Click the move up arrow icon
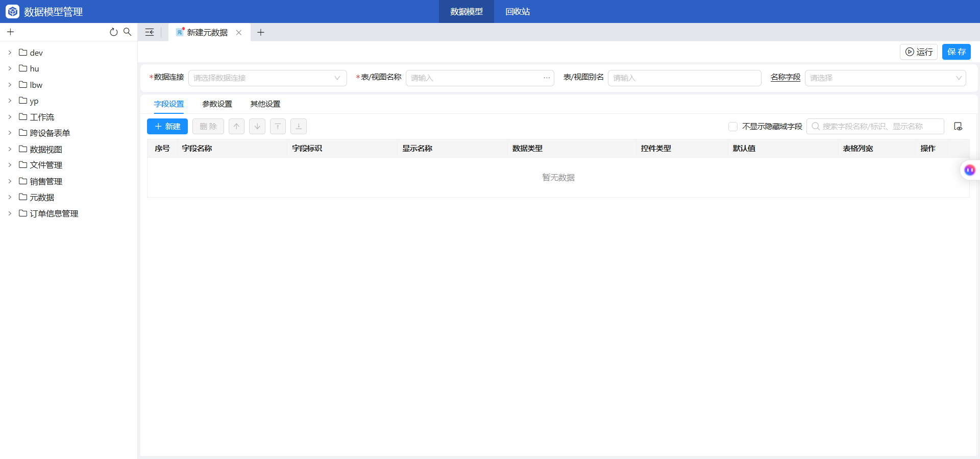Viewport: 980px width, 459px height. click(x=236, y=126)
